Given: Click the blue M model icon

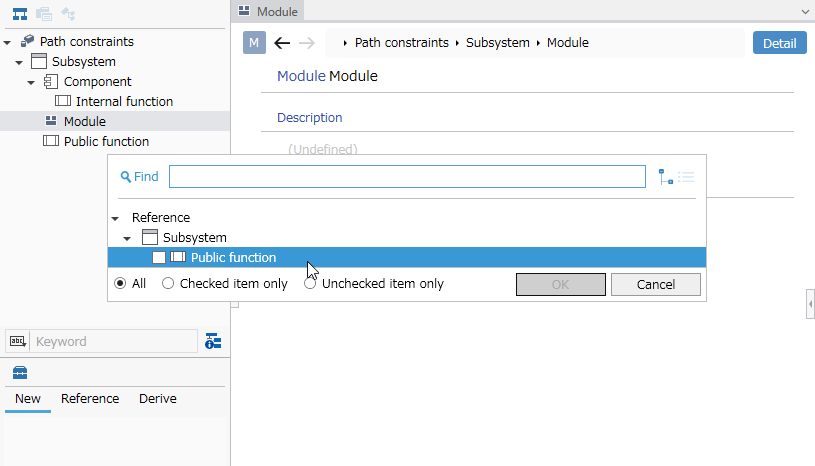Looking at the screenshot, I should 254,43.
